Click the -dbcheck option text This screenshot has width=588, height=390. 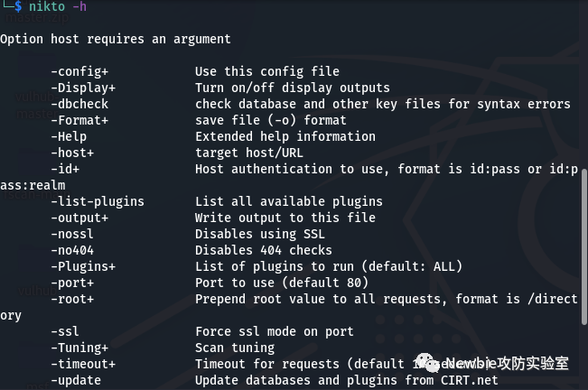click(x=83, y=104)
